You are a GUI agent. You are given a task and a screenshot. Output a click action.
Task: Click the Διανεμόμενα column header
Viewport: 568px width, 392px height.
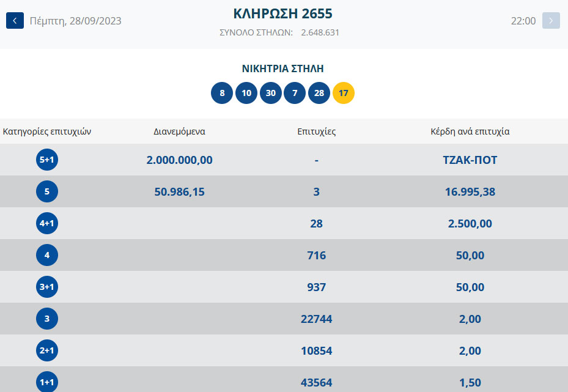(179, 131)
